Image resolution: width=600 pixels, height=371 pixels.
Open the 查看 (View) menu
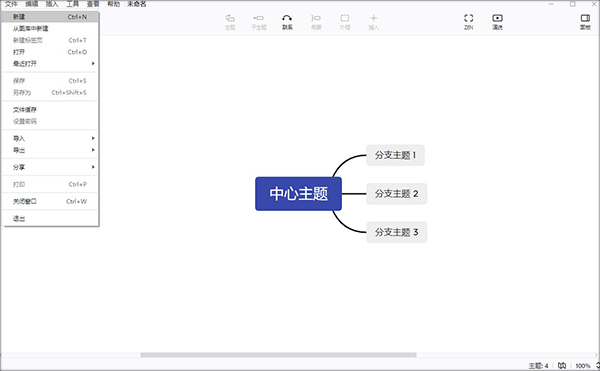coord(93,4)
